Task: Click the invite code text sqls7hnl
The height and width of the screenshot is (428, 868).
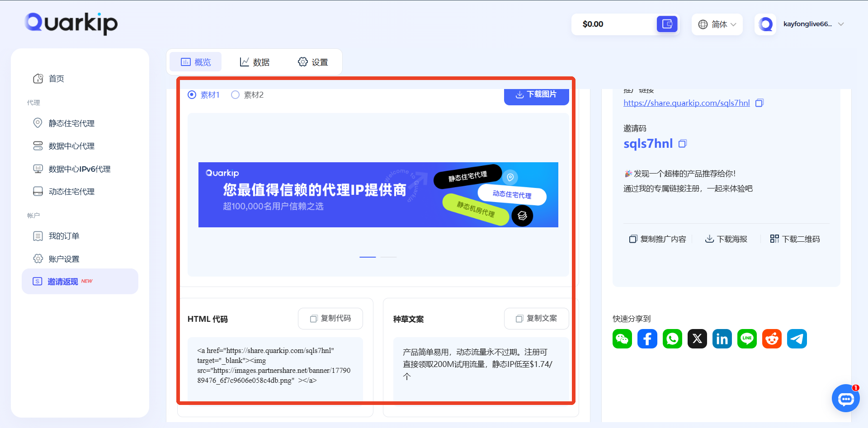Action: coord(648,144)
